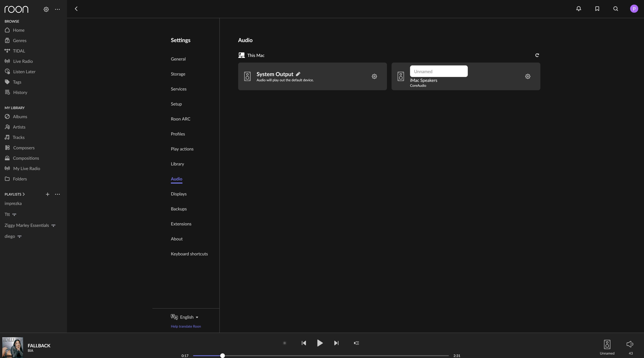Open the playlists more options menu

click(57, 194)
